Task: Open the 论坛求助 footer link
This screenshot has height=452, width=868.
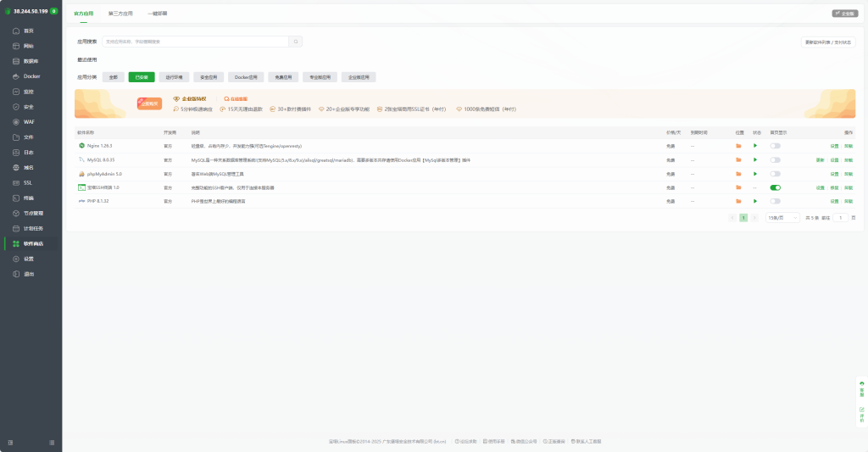Action: 465,442
